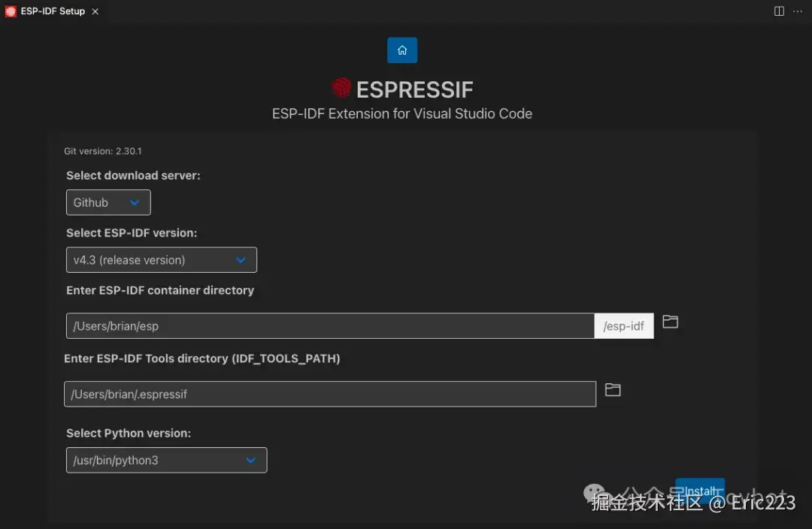The image size is (812, 529).
Task: Open the Github download server dropdown
Action: [x=108, y=202]
